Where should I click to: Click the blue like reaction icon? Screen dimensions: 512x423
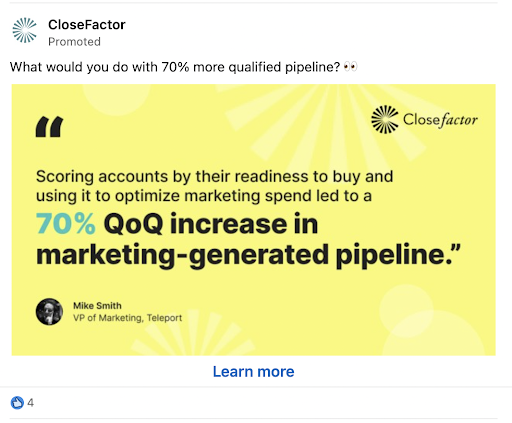tap(17, 403)
